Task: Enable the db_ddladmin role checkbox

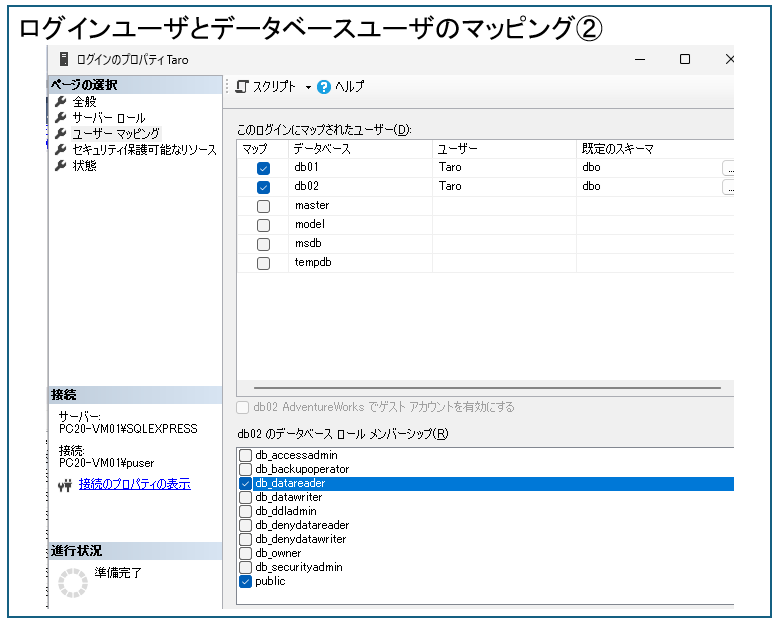Action: point(245,511)
